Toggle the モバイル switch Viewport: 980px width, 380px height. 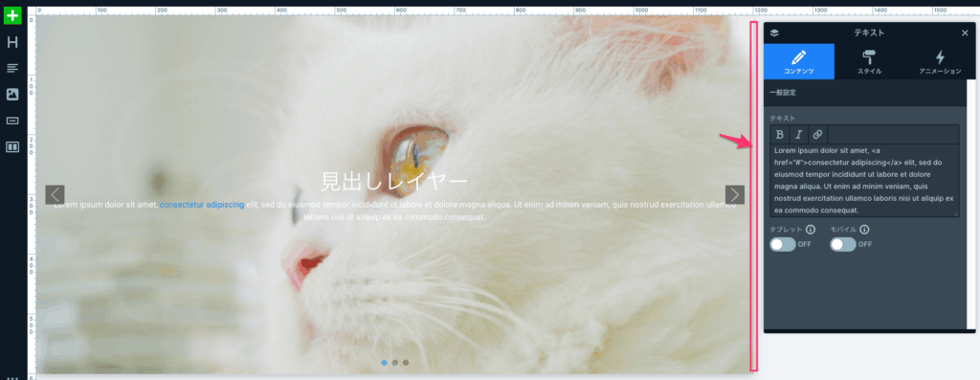click(842, 244)
